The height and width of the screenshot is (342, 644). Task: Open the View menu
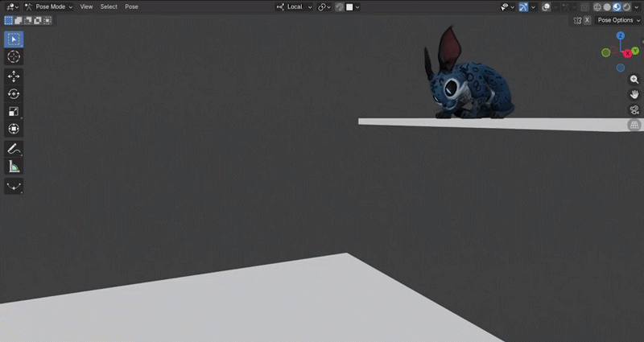pos(86,6)
